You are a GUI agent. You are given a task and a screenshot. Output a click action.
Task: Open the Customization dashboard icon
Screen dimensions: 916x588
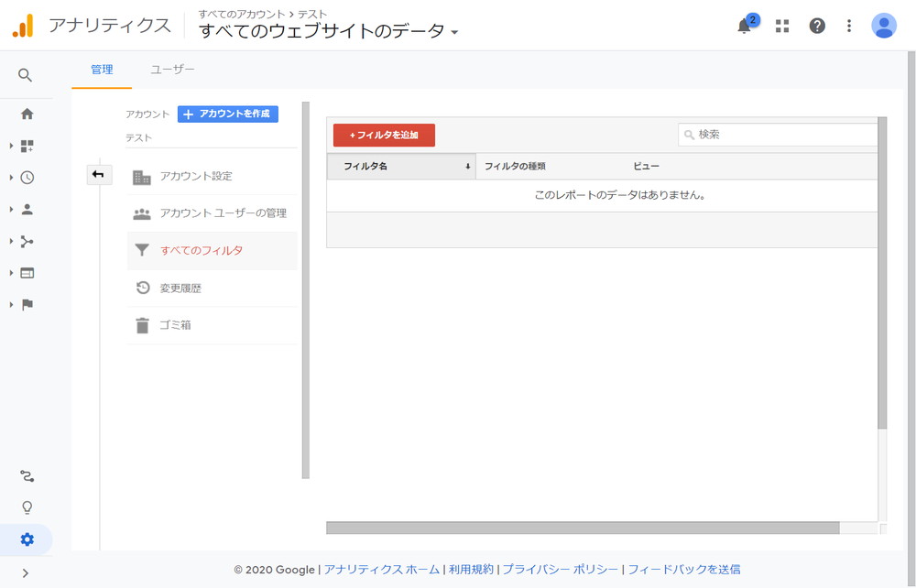pos(27,146)
